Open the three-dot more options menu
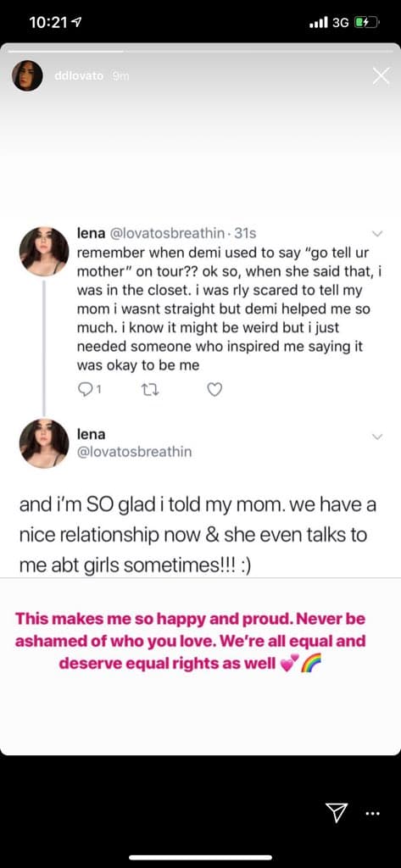This screenshot has width=401, height=868. click(373, 813)
